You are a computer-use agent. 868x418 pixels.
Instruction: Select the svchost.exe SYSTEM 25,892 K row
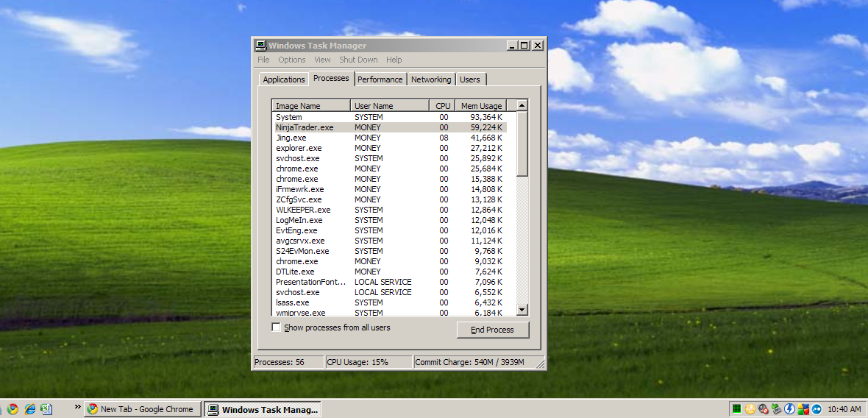tap(390, 158)
